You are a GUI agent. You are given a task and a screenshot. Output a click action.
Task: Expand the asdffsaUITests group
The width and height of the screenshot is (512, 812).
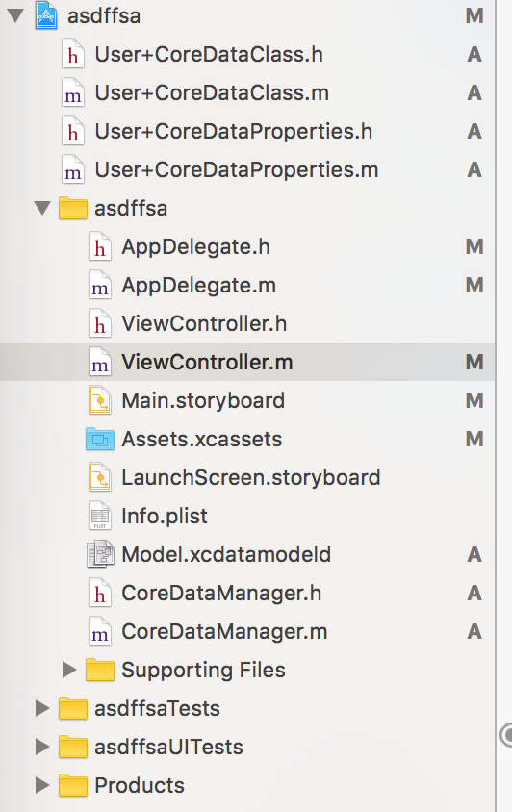[42, 747]
